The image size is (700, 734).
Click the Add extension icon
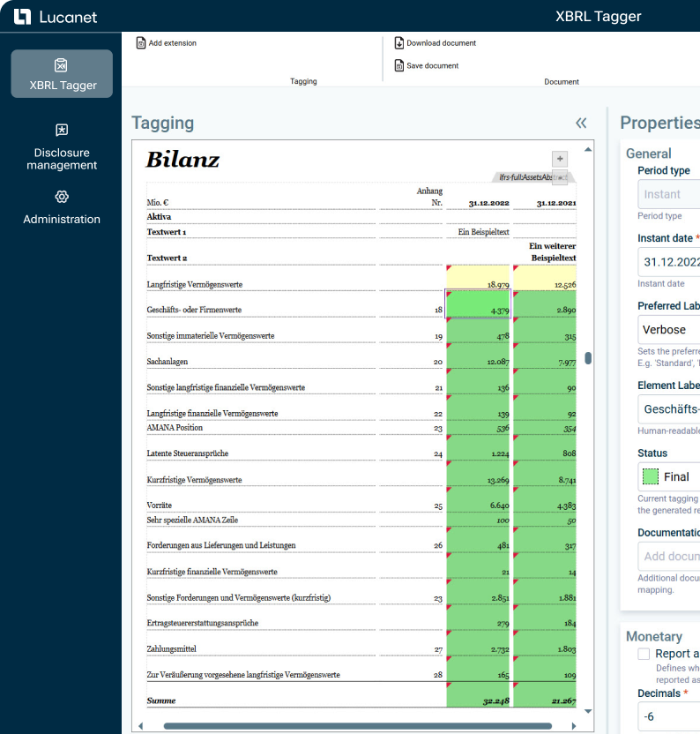pos(141,43)
